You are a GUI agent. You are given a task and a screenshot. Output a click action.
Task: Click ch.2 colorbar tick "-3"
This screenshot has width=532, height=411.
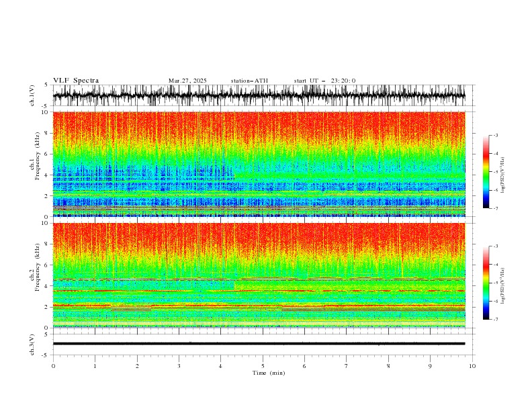click(495, 246)
